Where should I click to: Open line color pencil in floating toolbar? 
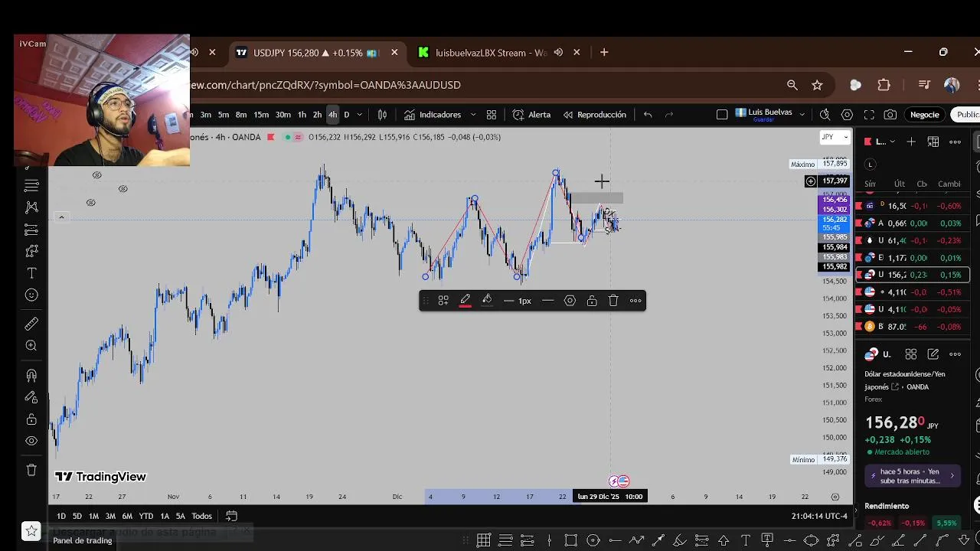click(x=465, y=301)
